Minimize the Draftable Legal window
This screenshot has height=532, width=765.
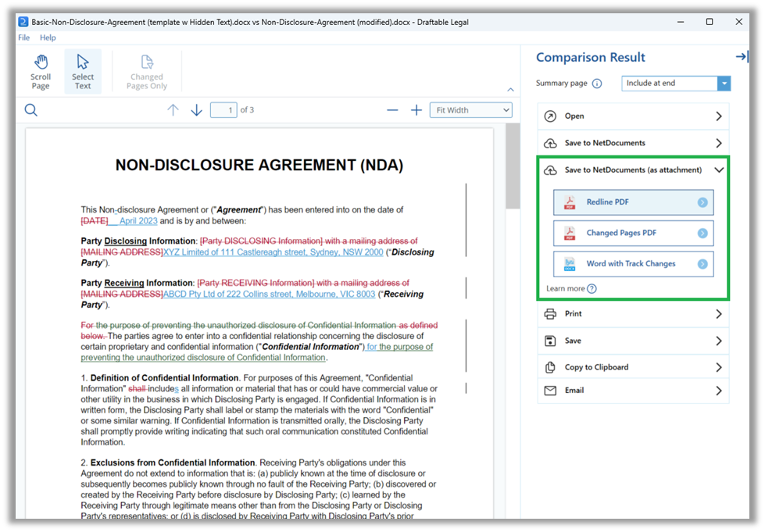point(681,22)
